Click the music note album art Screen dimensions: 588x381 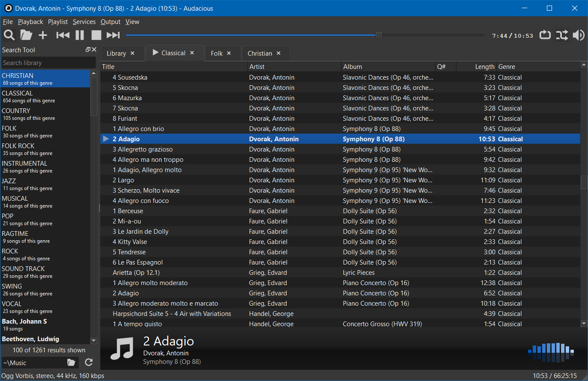tap(122, 349)
